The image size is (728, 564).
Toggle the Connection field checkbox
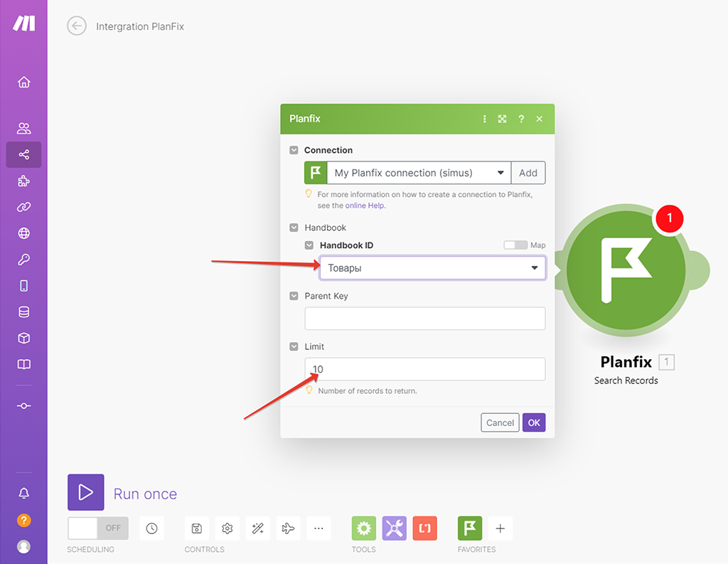pyautogui.click(x=294, y=150)
